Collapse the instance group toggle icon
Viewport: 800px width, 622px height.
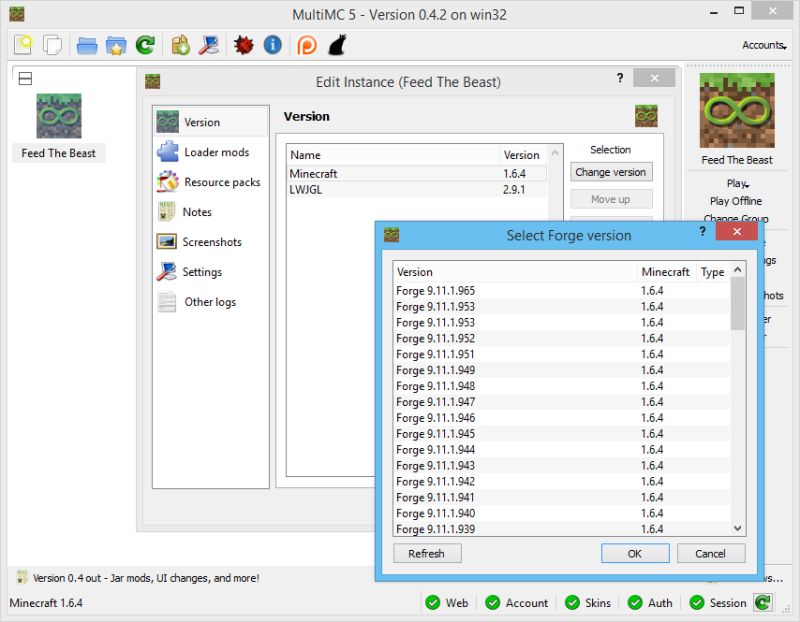(x=25, y=78)
